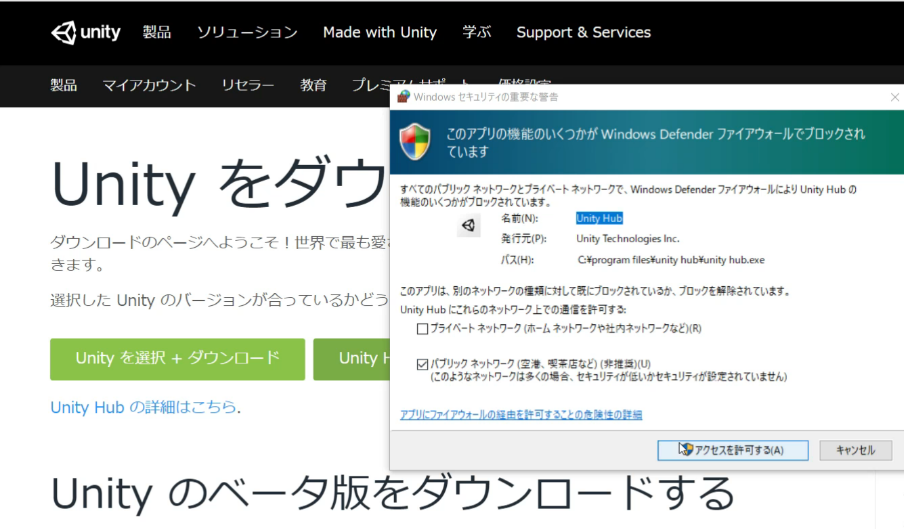Click the partially hidden green Unity Hub button
Viewport: 904px width, 529px height.
tap(352, 359)
